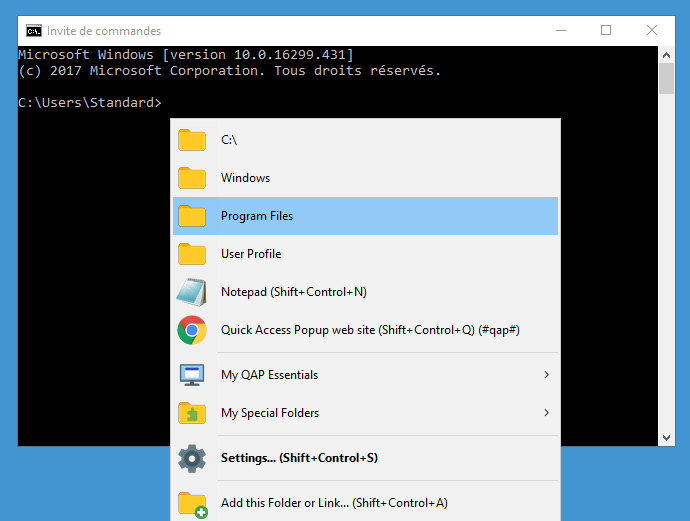Click the command prompt icon in title bar

pyautogui.click(x=34, y=31)
